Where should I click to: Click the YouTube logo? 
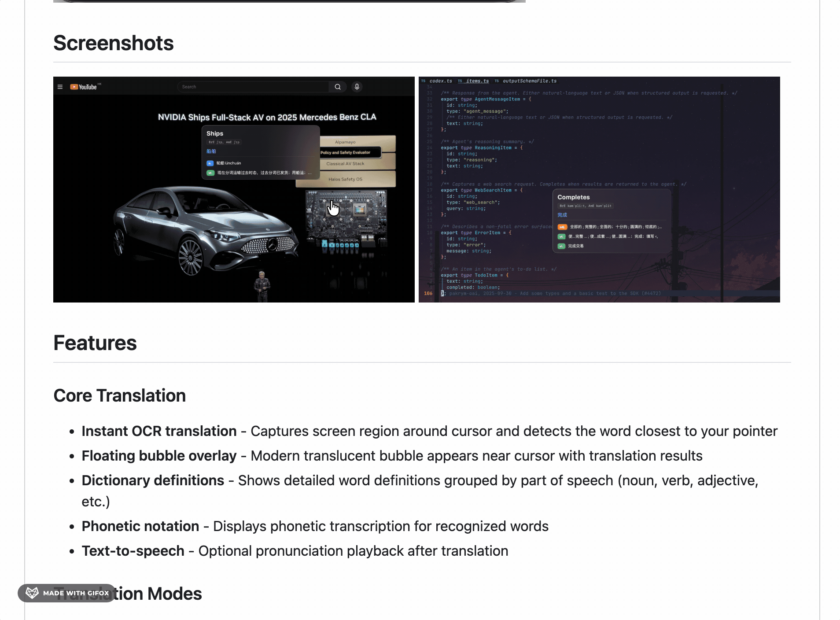pyautogui.click(x=84, y=87)
